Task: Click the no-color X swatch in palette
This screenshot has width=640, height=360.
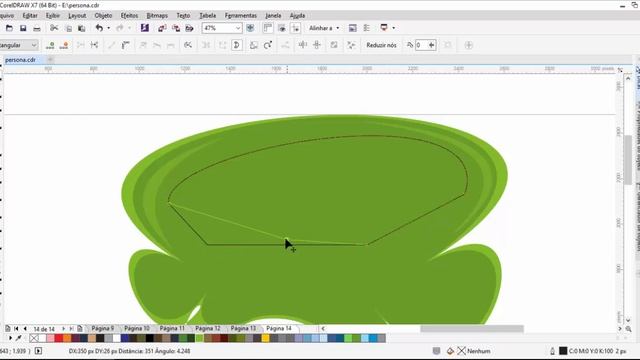Action: pyautogui.click(x=34, y=338)
